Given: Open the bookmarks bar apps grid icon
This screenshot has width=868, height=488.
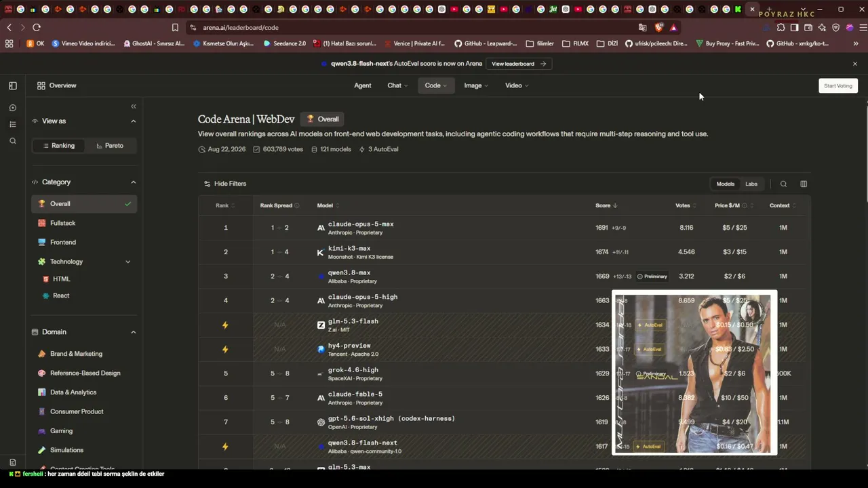Looking at the screenshot, I should (9, 43).
